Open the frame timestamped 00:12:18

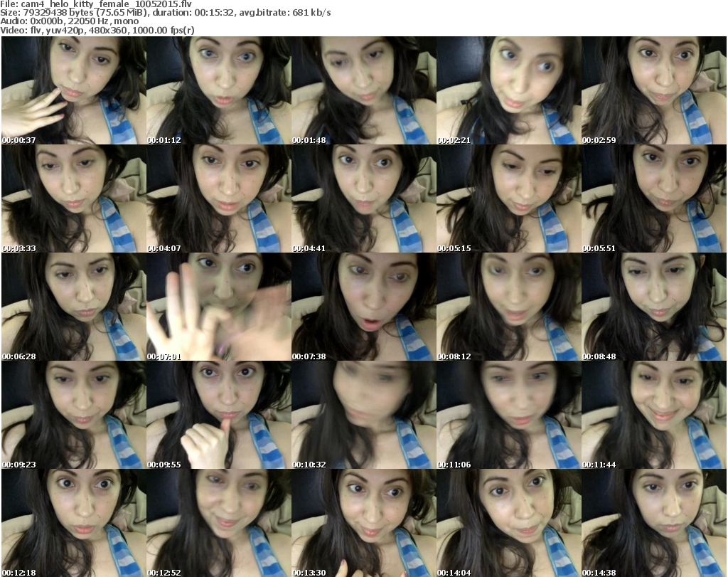73,523
